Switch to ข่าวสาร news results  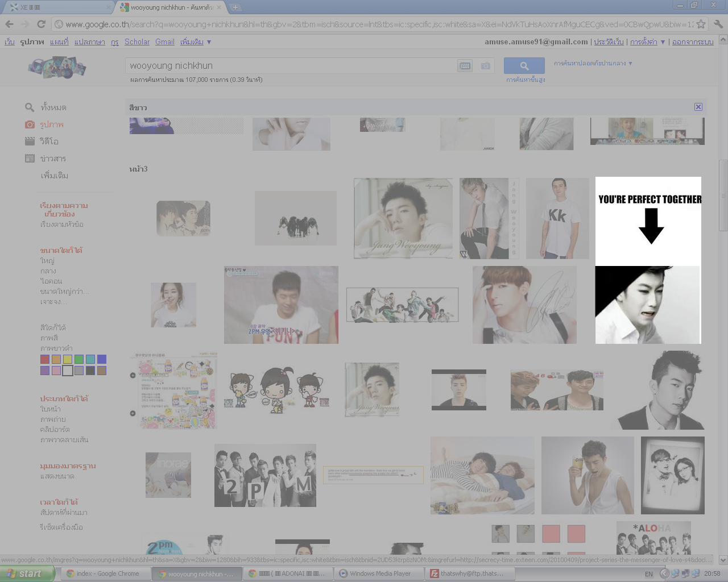coord(53,159)
